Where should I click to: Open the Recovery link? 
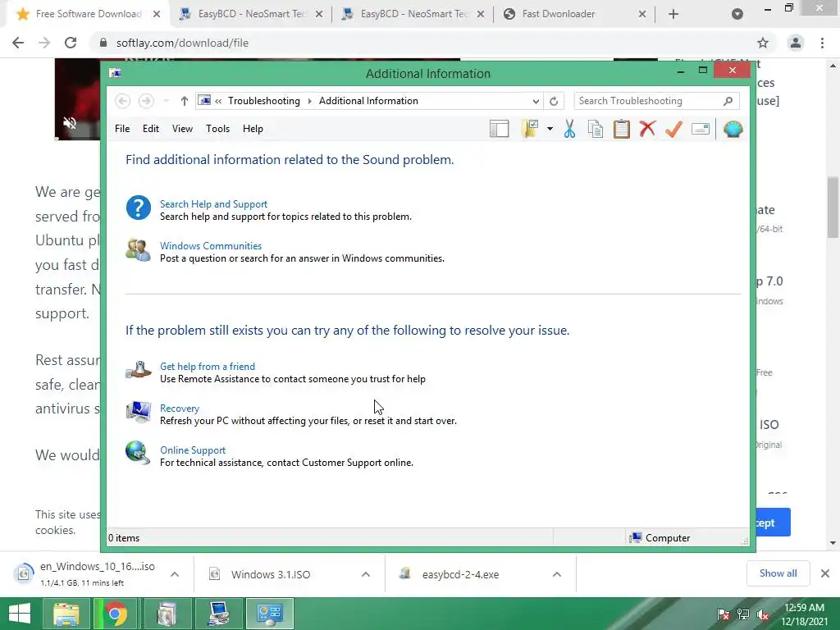click(180, 409)
